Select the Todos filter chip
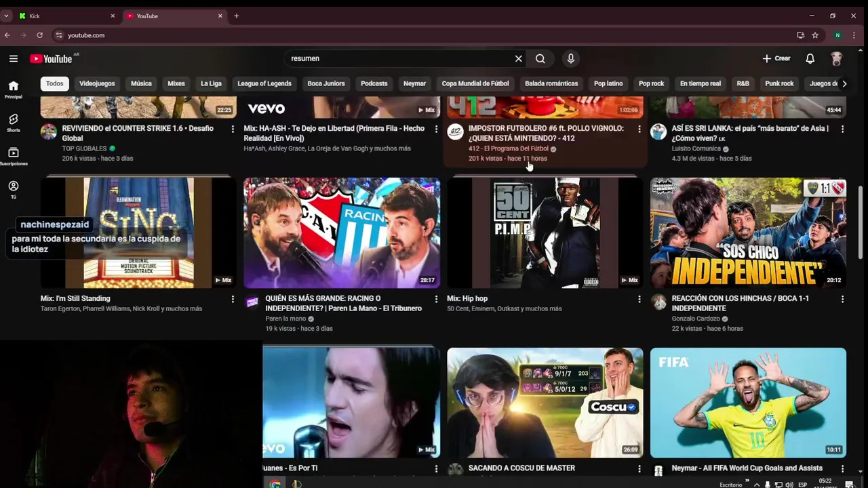 click(x=55, y=83)
